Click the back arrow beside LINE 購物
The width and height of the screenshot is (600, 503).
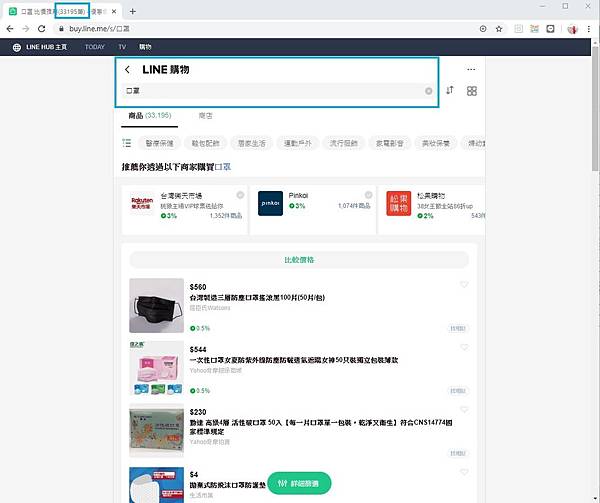point(127,69)
